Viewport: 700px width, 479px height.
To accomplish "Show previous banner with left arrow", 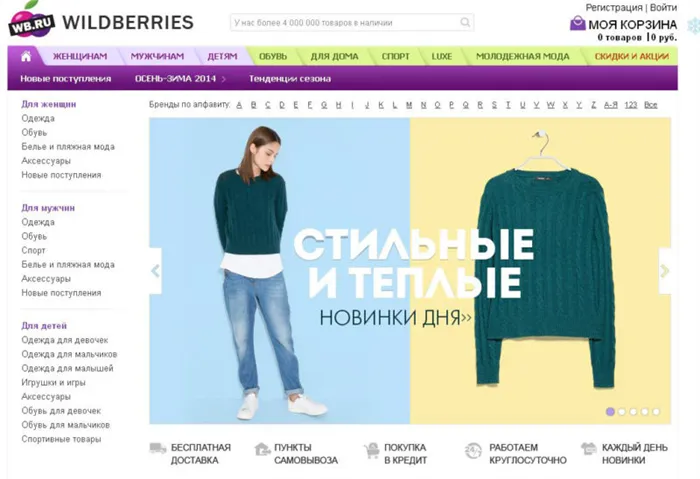I will point(155,271).
